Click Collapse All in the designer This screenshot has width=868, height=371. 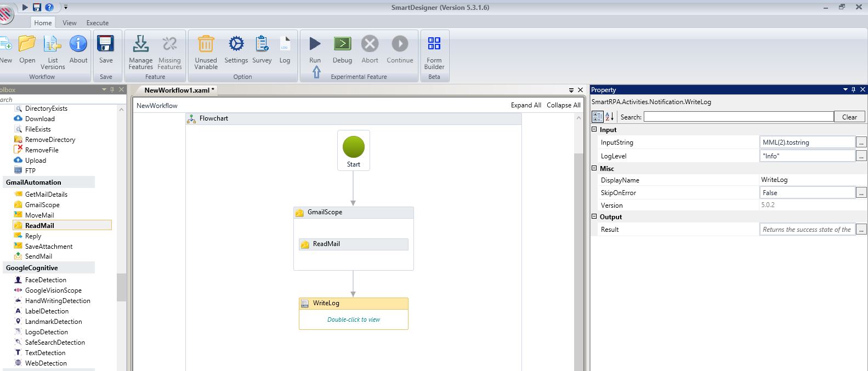click(564, 105)
